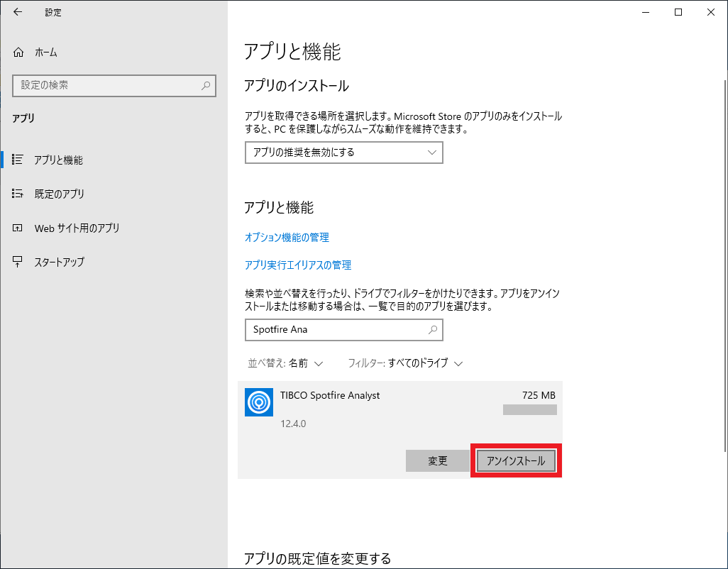728x569 pixels.
Task: Open the 並べ替え: 名前 sort dropdown
Action: [285, 363]
